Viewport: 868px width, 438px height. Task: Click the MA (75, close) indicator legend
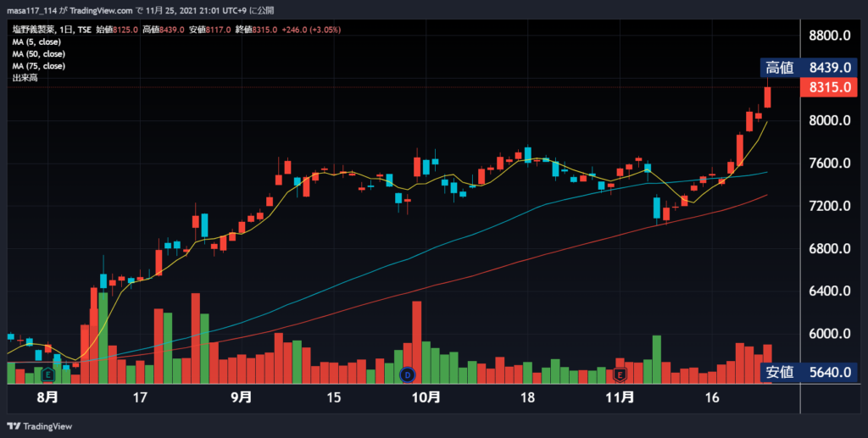point(39,66)
